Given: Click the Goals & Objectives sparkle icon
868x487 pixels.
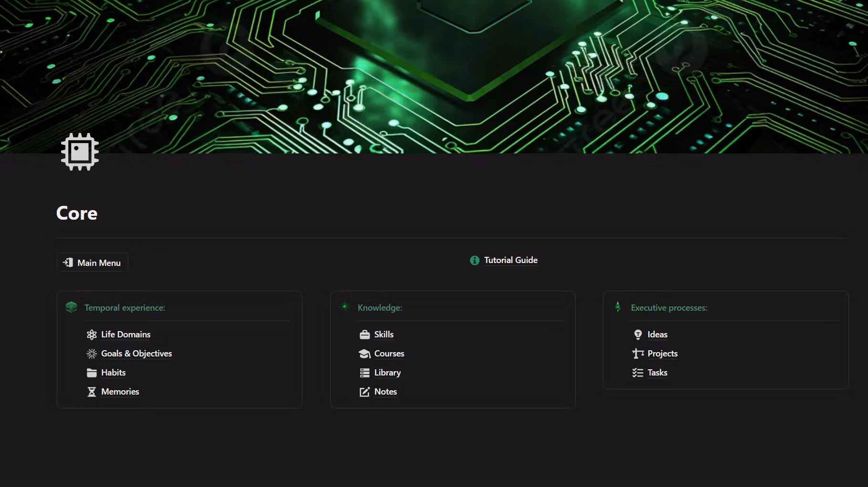Looking at the screenshot, I should pyautogui.click(x=92, y=354).
